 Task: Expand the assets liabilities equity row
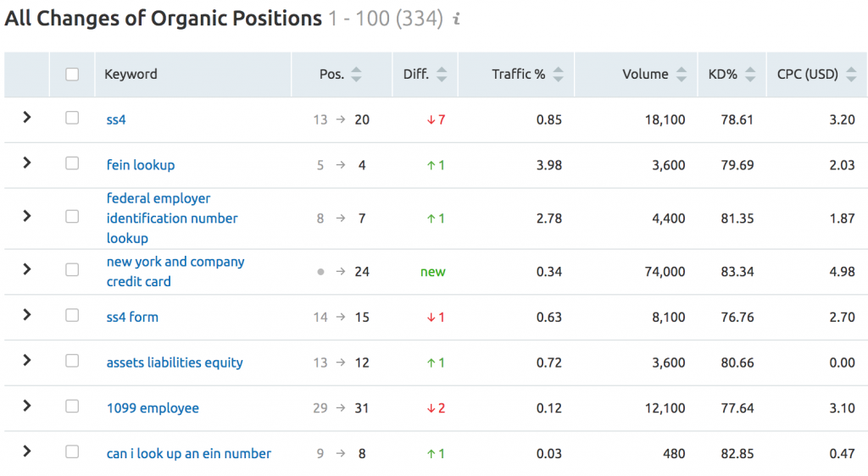point(26,361)
